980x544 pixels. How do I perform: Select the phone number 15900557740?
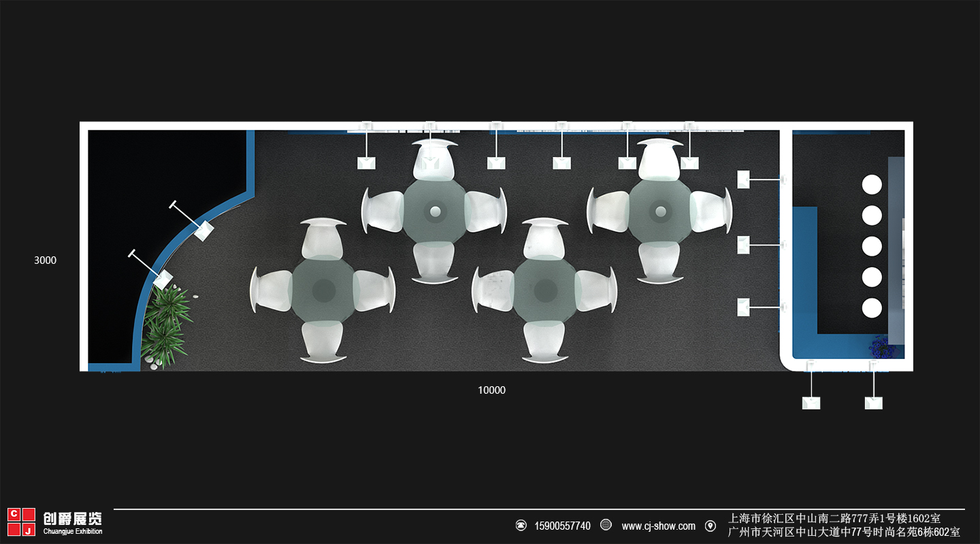click(562, 526)
